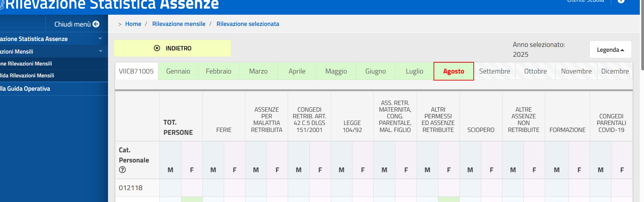This screenshot has height=202, width=644.
Task: Open the Dicembre tab
Action: pos(615,71)
